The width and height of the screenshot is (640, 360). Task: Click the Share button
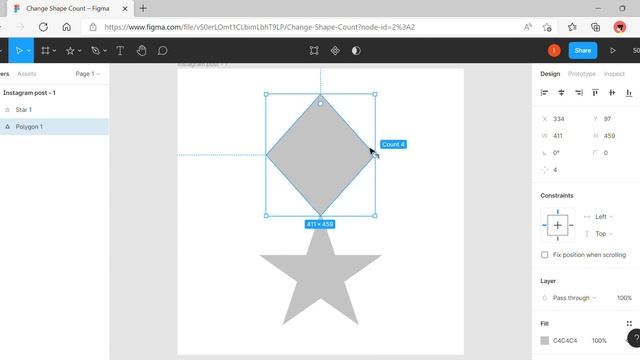tap(582, 51)
